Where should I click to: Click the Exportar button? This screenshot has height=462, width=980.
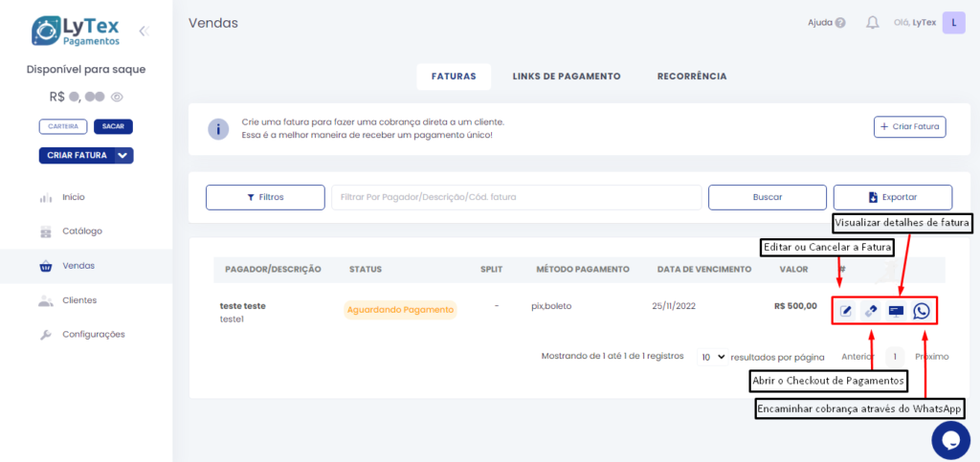pos(892,197)
